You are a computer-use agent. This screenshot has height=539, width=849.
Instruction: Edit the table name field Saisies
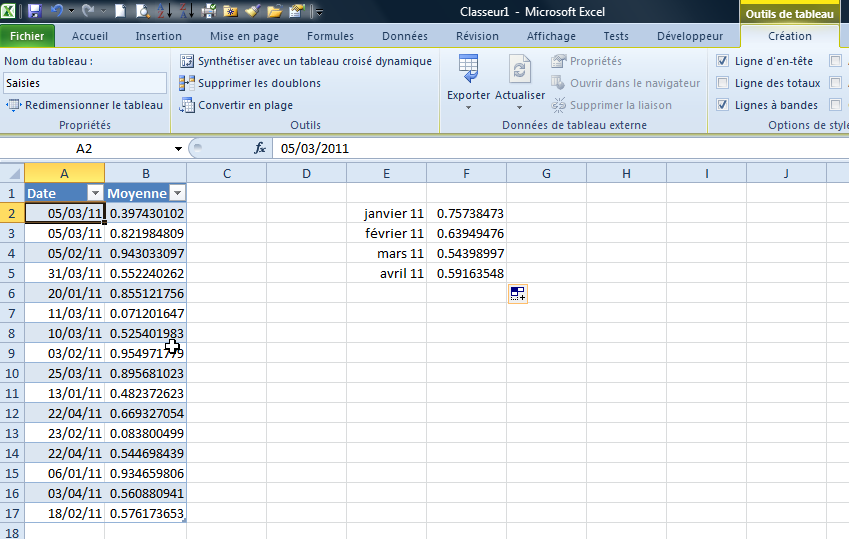click(85, 83)
